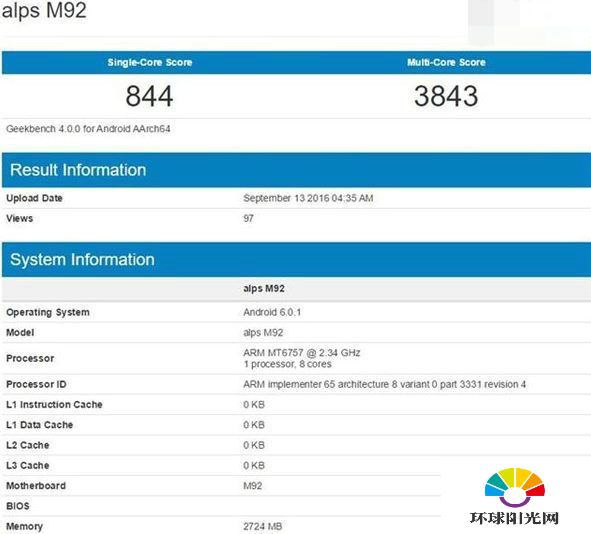Select the 'Android 6.0.1' value
The height and width of the screenshot is (534, 591).
[x=272, y=312]
